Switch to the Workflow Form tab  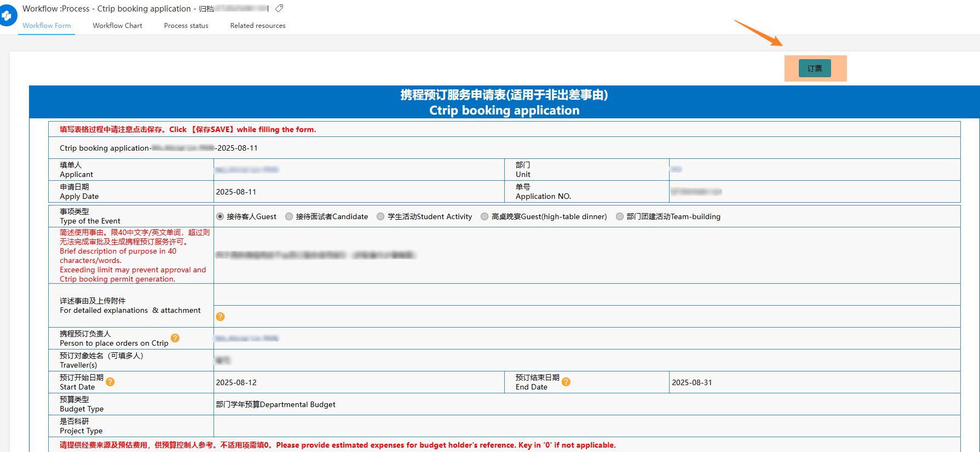tap(47, 26)
